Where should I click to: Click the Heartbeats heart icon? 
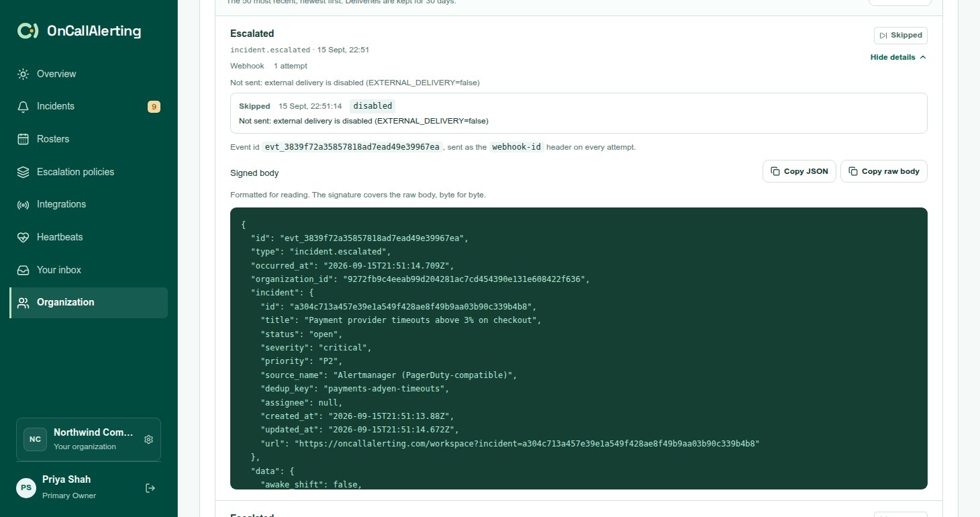(23, 237)
